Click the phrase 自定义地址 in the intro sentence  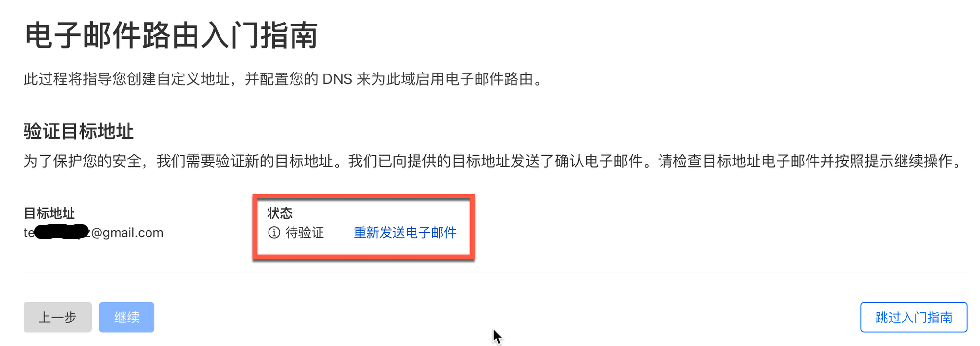click(193, 79)
